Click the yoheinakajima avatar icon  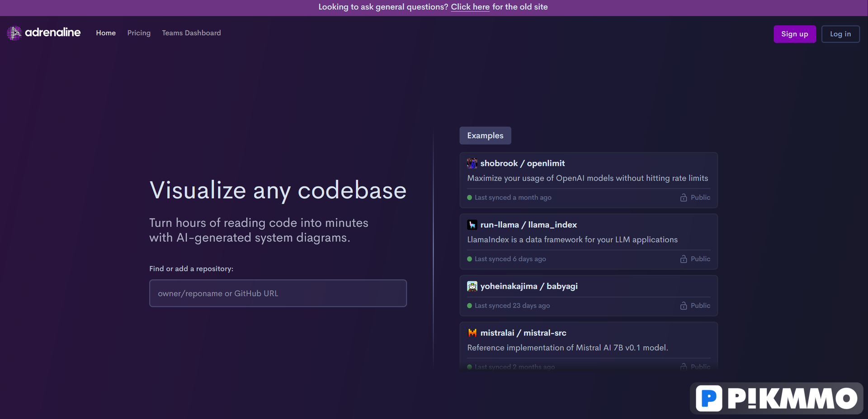pyautogui.click(x=472, y=286)
